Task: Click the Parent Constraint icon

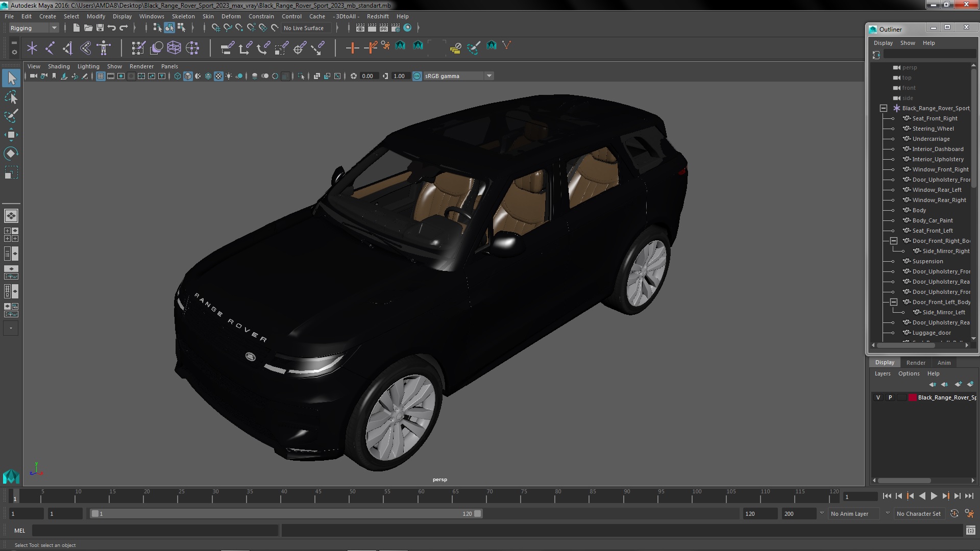Action: click(x=227, y=48)
